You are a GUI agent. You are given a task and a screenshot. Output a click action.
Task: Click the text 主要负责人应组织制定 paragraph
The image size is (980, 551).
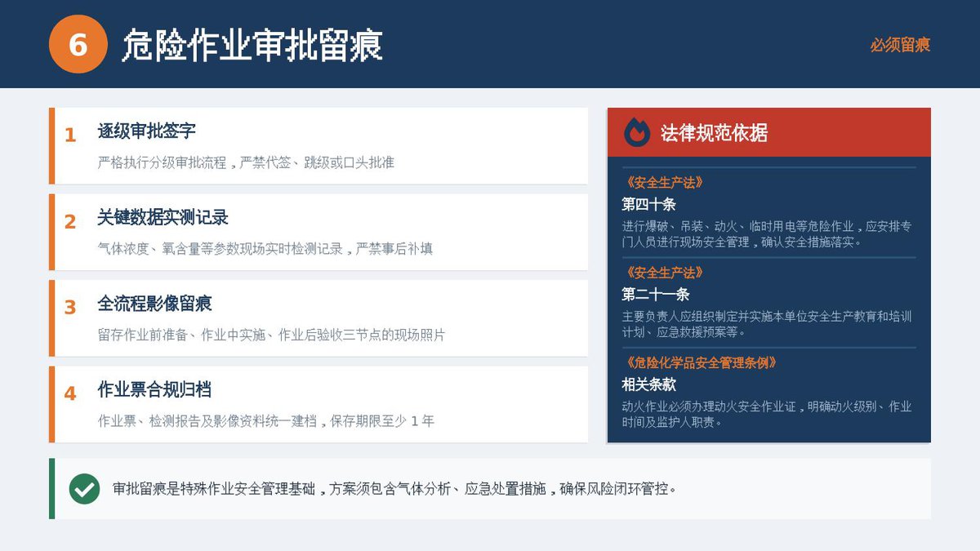(768, 324)
